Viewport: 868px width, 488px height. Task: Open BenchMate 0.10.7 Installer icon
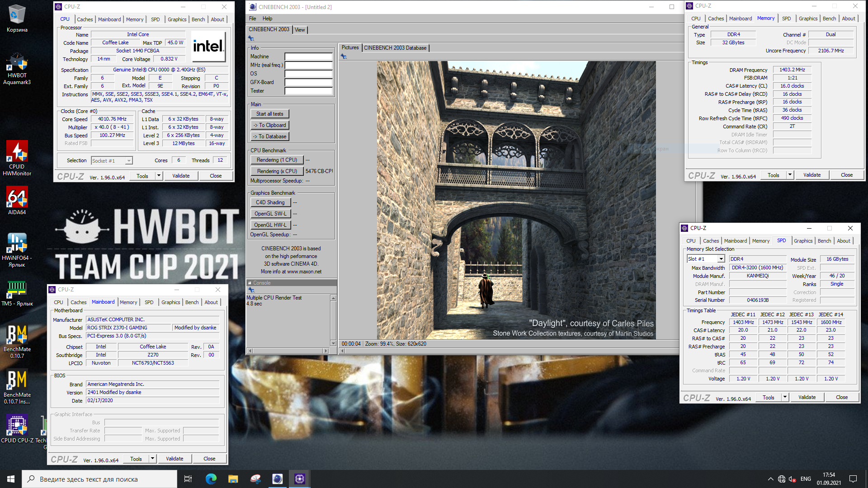click(x=17, y=387)
